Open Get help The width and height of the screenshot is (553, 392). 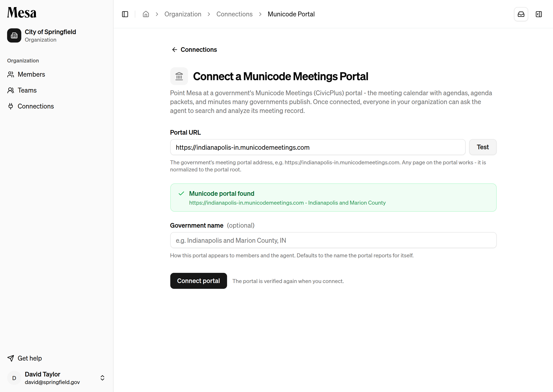57,358
